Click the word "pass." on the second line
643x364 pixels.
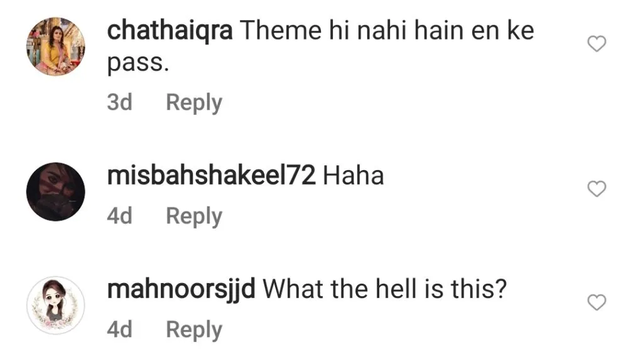click(138, 64)
